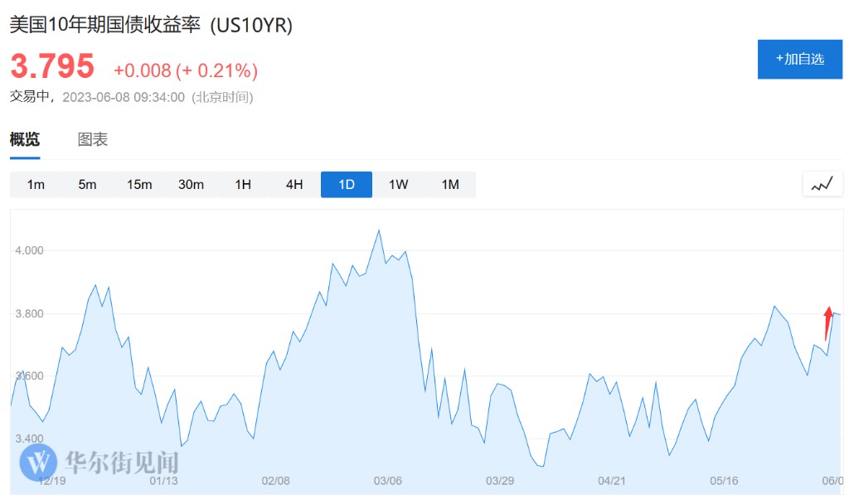Select the 1m timeframe
The height and width of the screenshot is (504, 849).
coord(36,184)
